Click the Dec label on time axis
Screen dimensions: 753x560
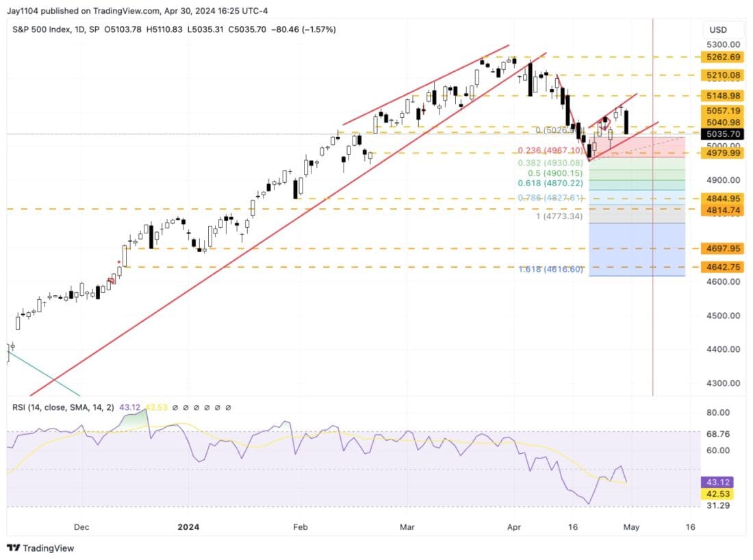(x=81, y=527)
